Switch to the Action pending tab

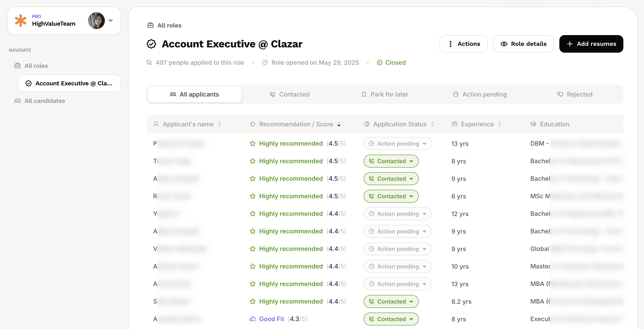tap(480, 94)
